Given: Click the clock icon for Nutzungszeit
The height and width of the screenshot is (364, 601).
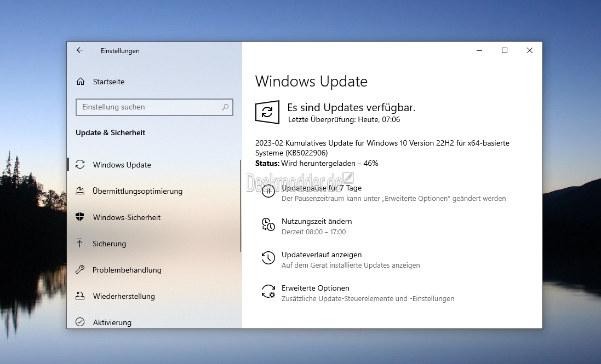Looking at the screenshot, I should (268, 224).
